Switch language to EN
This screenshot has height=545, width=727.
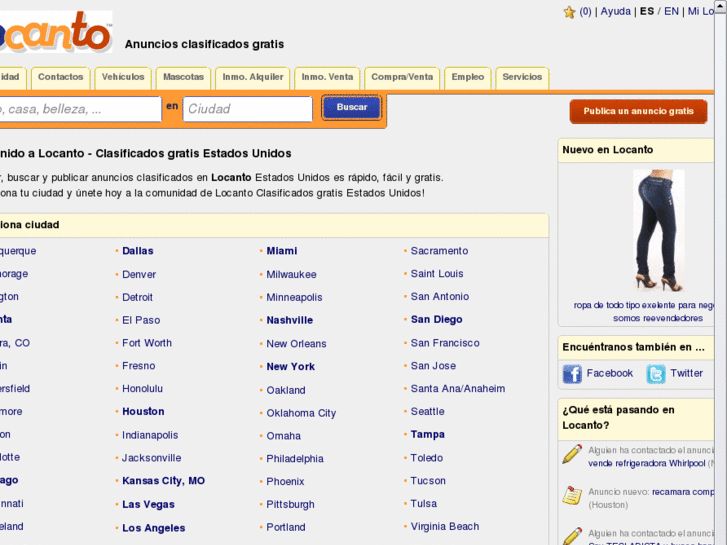pyautogui.click(x=671, y=12)
